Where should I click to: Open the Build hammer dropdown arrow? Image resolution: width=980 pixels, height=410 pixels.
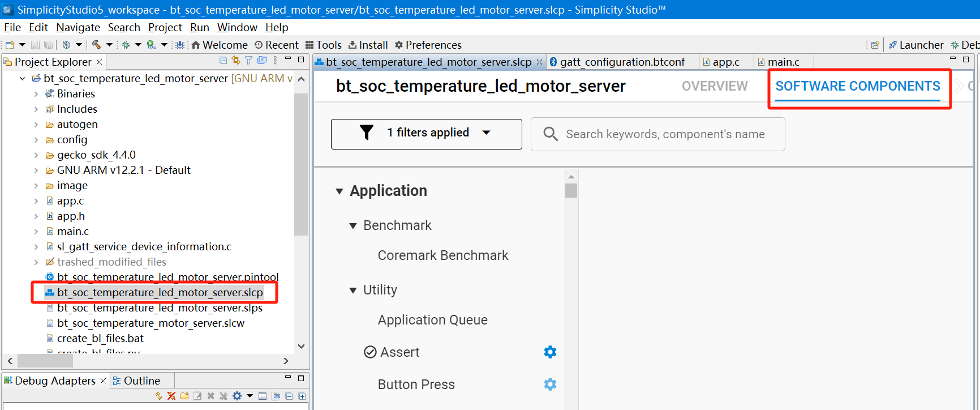pos(109,45)
